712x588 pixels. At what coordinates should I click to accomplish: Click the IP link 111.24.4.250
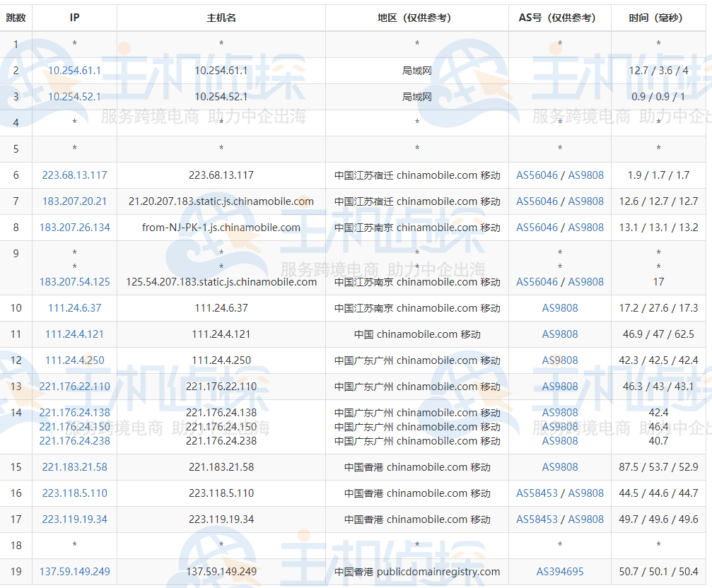coord(74,360)
